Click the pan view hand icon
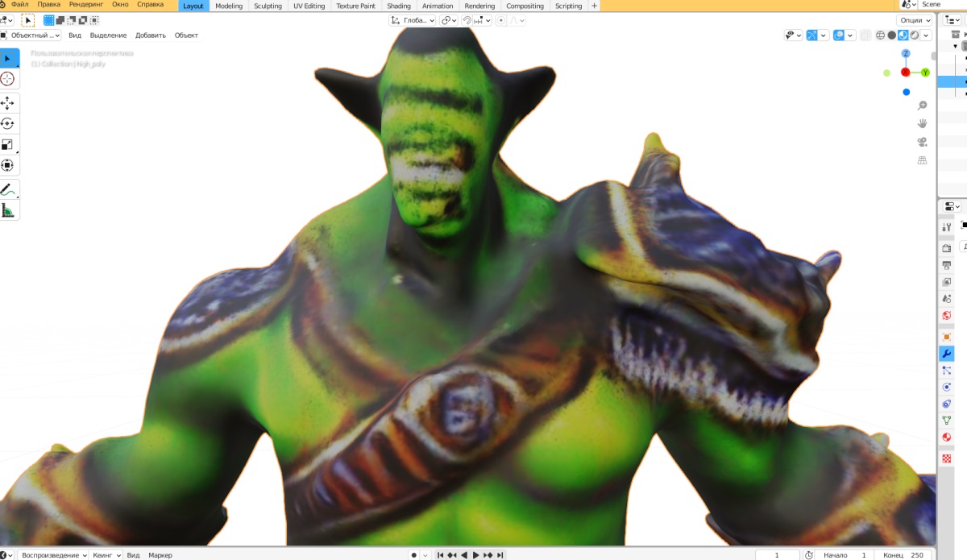 [922, 123]
